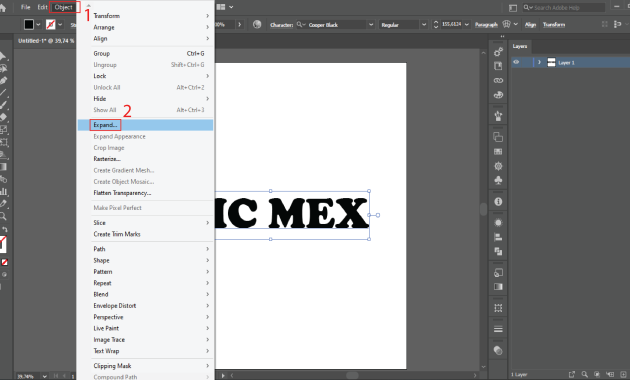Open the Arrange Documents icon
Image resolution: width=630 pixels, height=380 pixels.
pyautogui.click(x=221, y=7)
